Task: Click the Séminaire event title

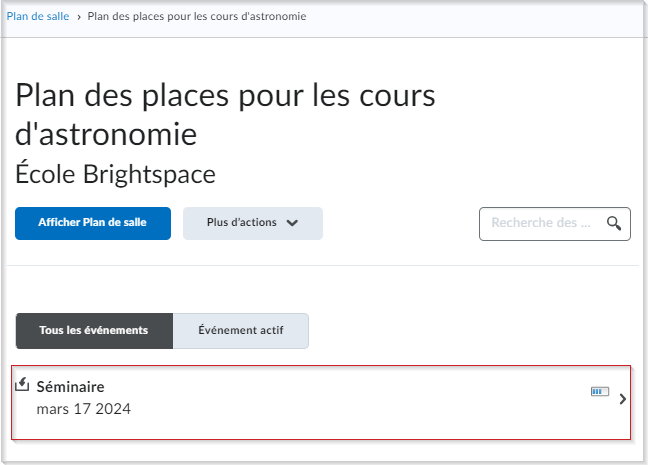Action: [70, 387]
